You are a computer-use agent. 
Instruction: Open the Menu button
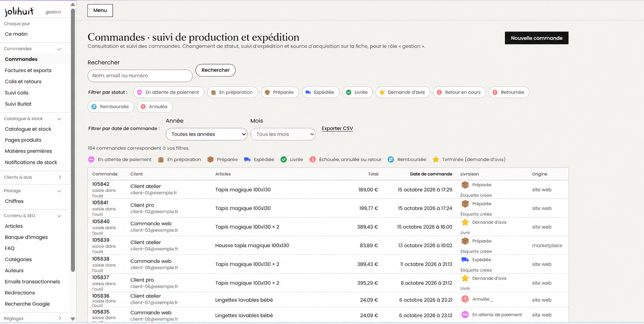tap(100, 10)
